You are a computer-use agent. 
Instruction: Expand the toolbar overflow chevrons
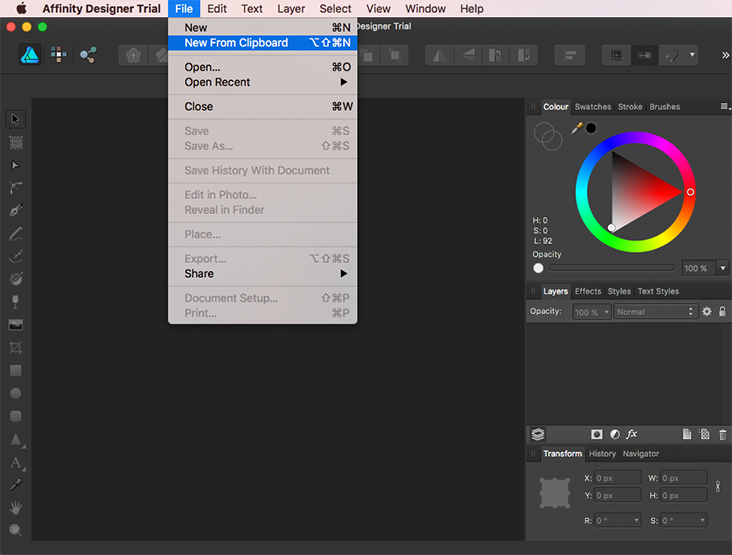725,56
